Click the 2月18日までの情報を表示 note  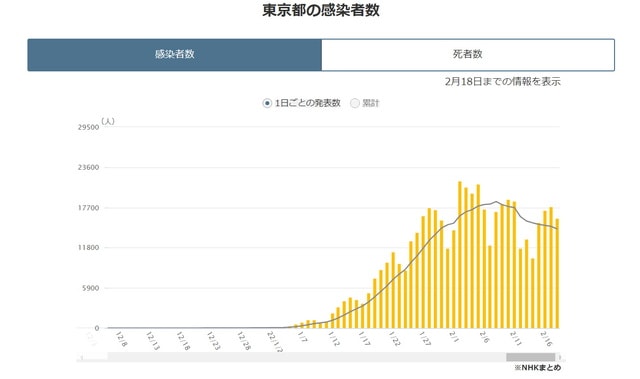click(x=503, y=82)
